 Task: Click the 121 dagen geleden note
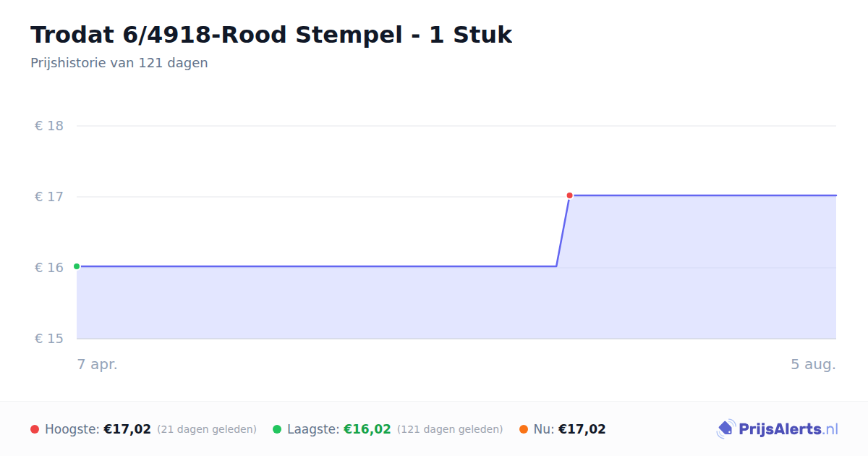coord(450,430)
